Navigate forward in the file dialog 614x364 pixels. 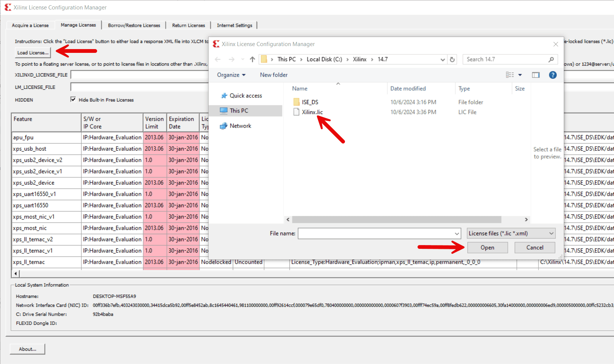click(x=231, y=59)
